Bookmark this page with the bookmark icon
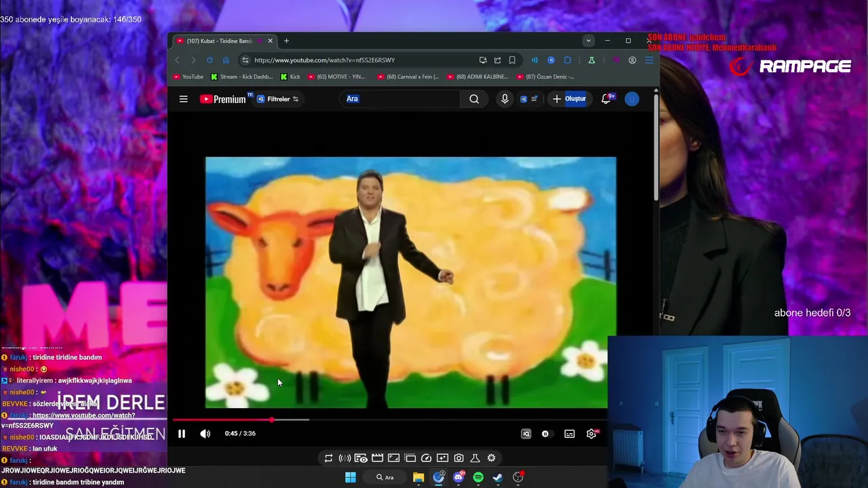868x488 pixels. pos(512,60)
